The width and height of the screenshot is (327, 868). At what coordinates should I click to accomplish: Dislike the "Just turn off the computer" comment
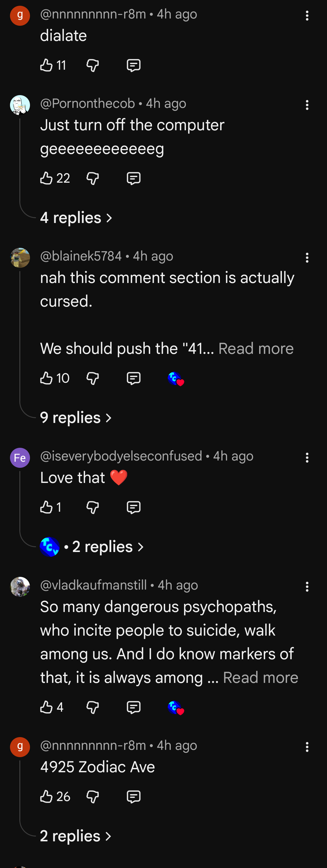pyautogui.click(x=93, y=178)
